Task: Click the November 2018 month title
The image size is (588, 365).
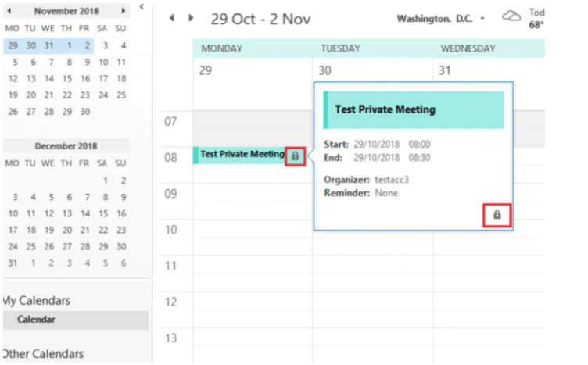Action: [66, 12]
